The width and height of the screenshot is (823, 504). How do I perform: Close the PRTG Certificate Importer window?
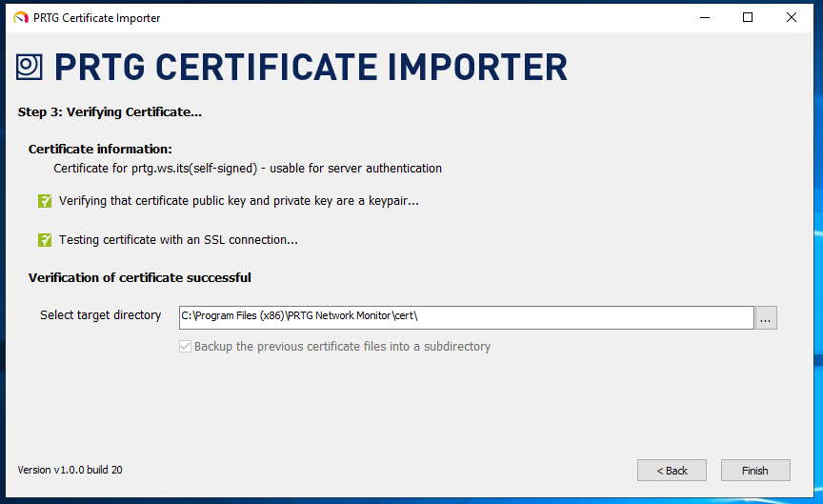coord(792,17)
